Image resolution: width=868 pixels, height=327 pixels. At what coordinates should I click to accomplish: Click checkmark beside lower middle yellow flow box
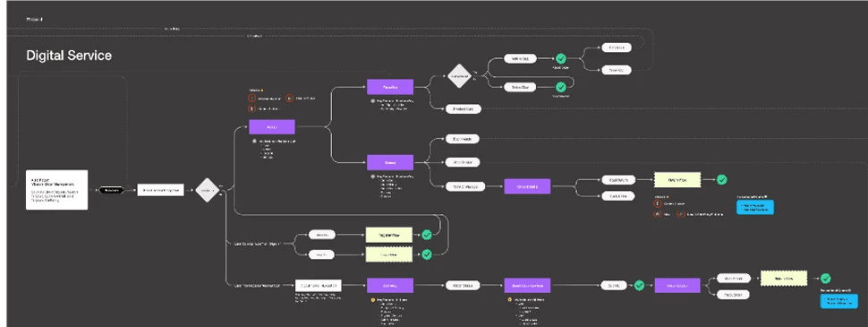[427, 254]
